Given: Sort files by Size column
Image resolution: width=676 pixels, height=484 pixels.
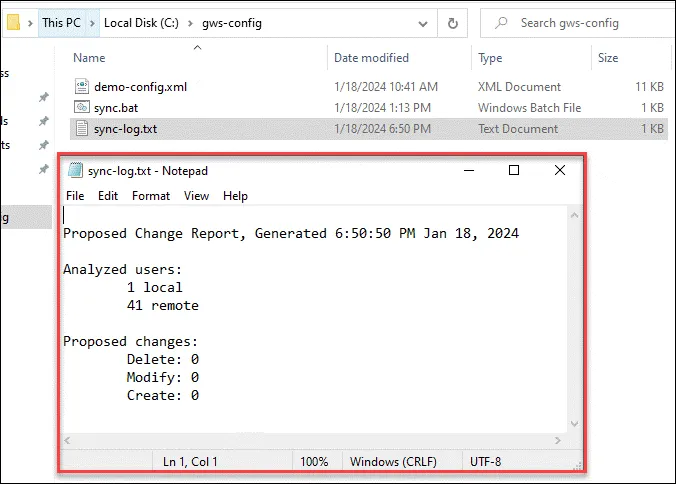Looking at the screenshot, I should 607,58.
